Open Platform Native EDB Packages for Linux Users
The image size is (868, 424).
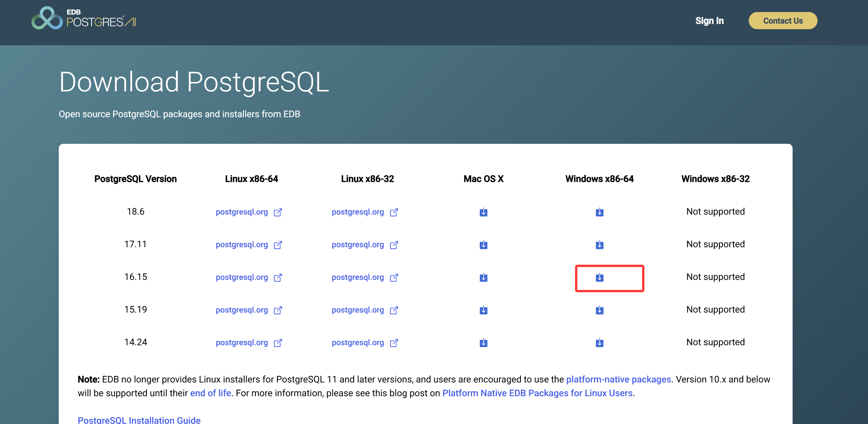click(537, 393)
